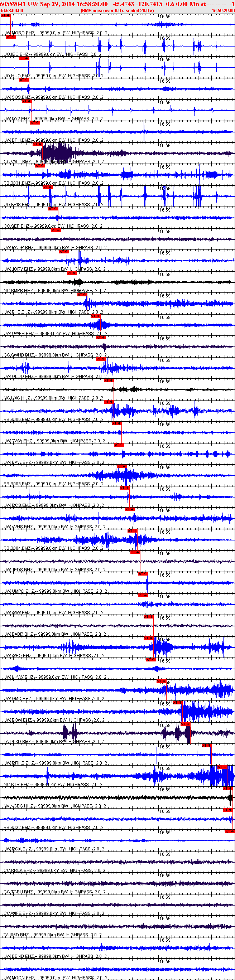The image size is (235, 980).
Task: Click the 16:59:29.00 end time label
Action: pos(223,11)
